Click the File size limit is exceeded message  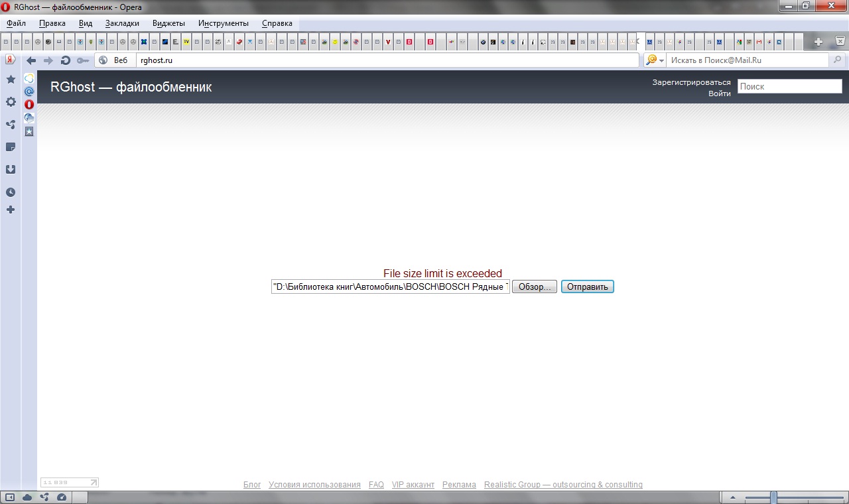click(442, 273)
